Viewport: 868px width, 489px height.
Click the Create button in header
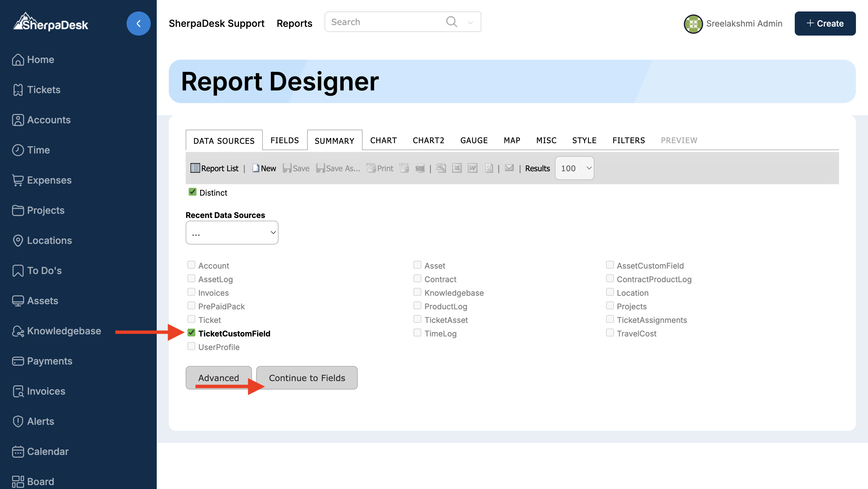[x=825, y=23]
